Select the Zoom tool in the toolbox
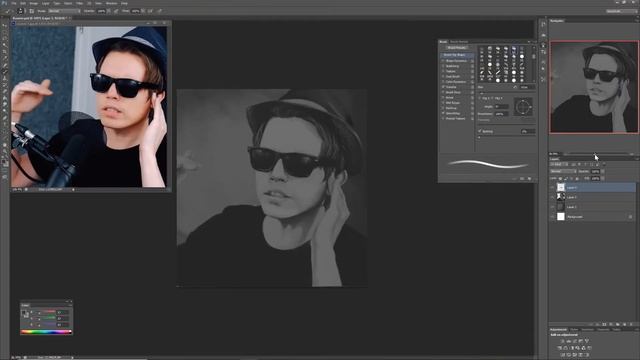Viewport: 640px width, 360px height. (5, 151)
